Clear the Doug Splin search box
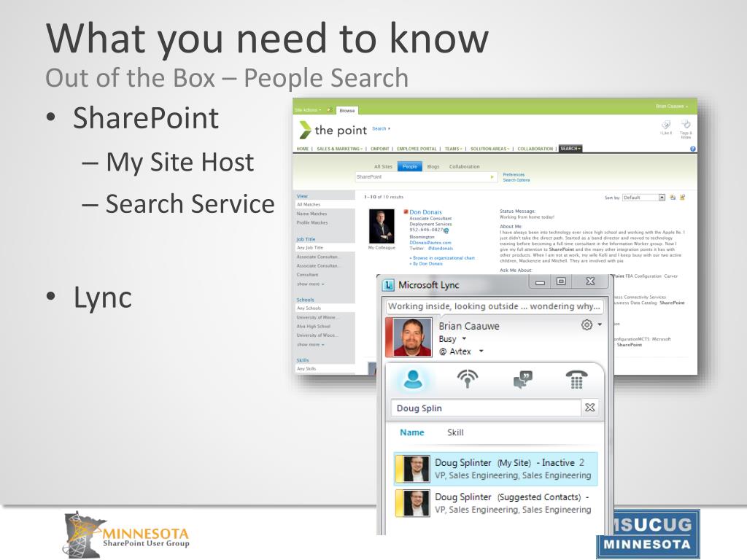Viewport: 747px width, 560px height. pos(589,408)
